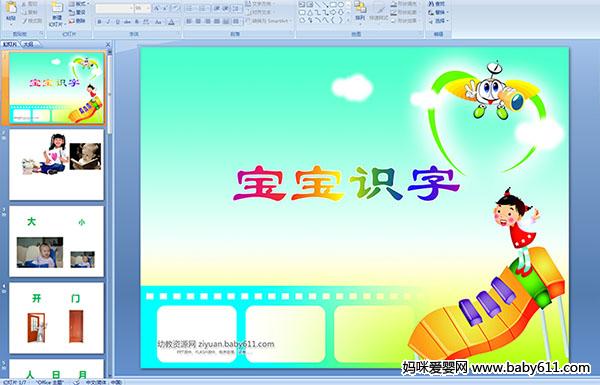
Task: Open the Text Direction (文字方向) dropdown
Action: tap(261, 3)
